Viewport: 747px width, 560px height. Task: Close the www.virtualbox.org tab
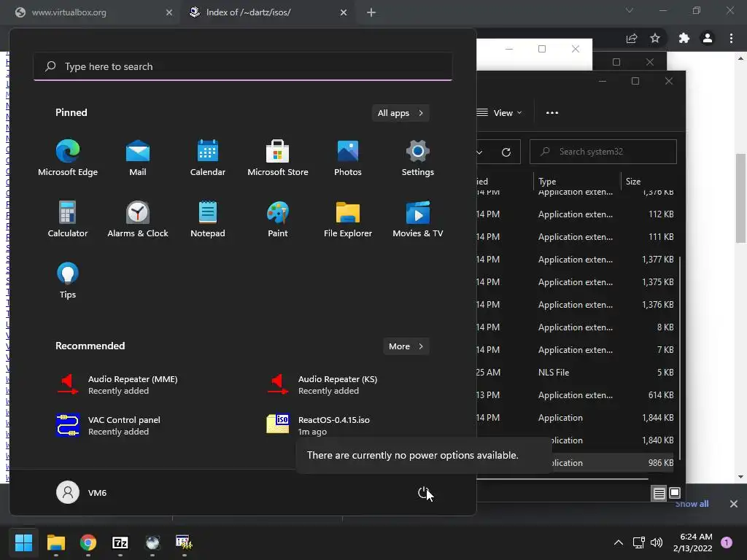coord(169,12)
